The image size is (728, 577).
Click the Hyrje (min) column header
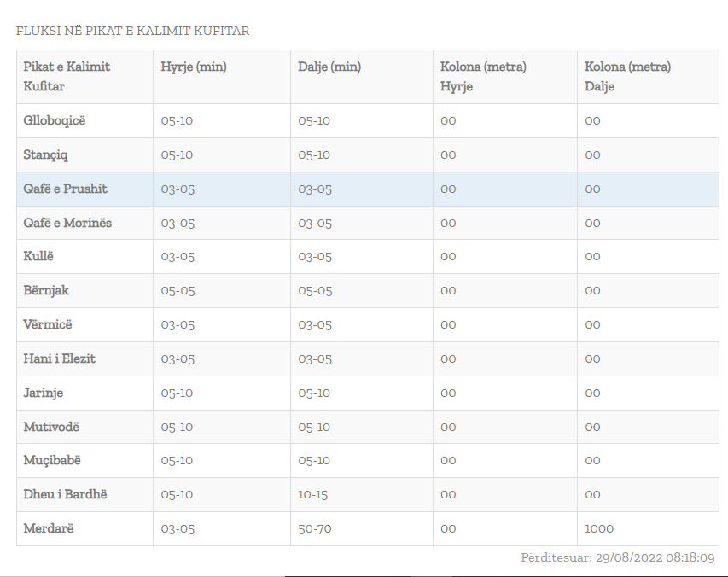point(194,67)
